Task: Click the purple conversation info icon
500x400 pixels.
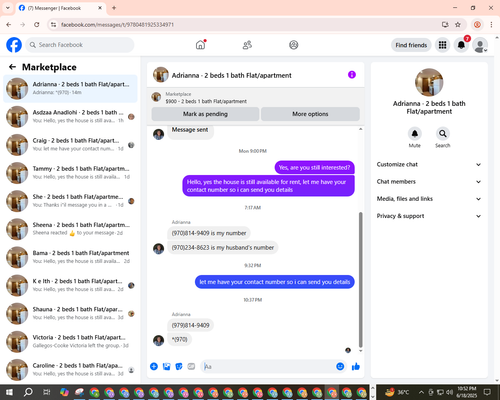Action: click(352, 75)
